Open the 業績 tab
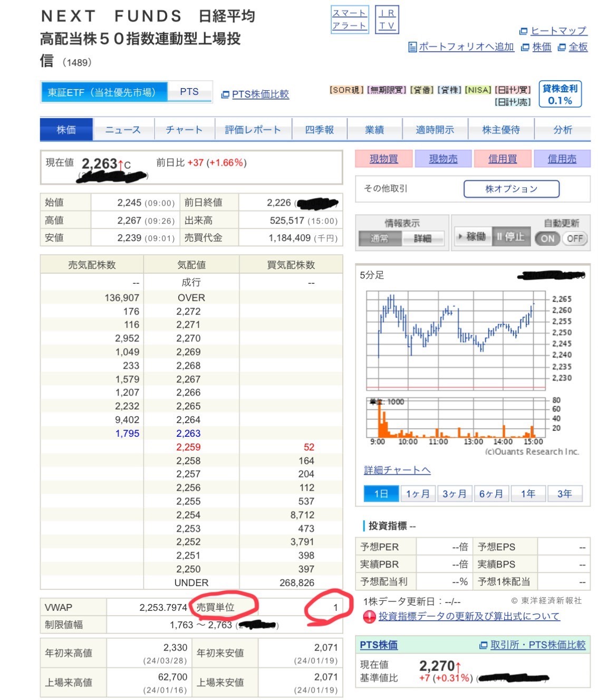Image resolution: width=598 pixels, height=700 pixels. [374, 130]
